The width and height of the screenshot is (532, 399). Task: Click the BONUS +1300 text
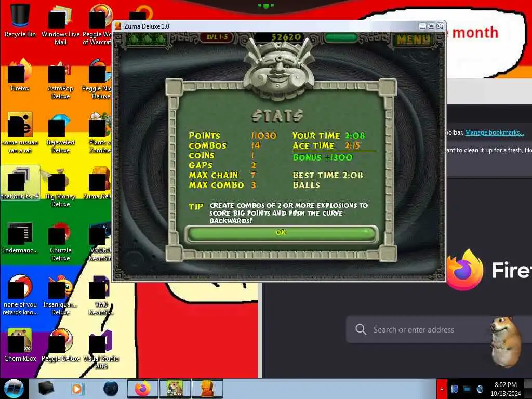(323, 157)
